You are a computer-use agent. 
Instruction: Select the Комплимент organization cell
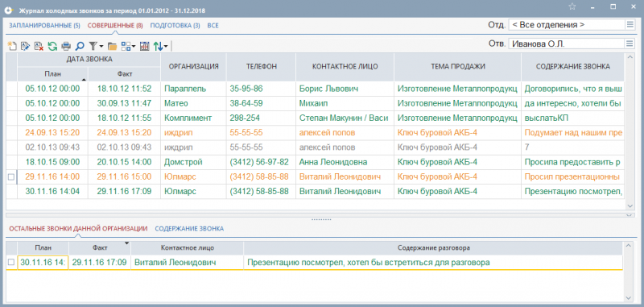[x=193, y=118]
